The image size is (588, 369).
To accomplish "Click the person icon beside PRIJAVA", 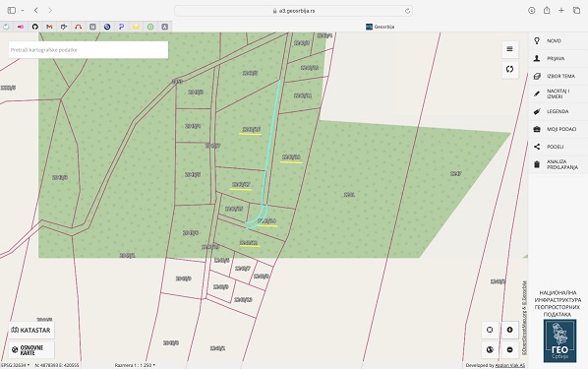I will [537, 59].
